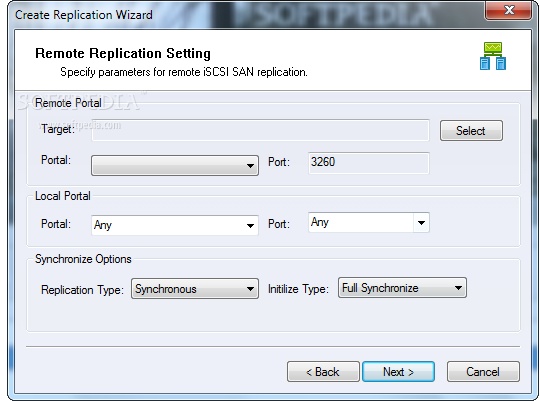Click inside the Local Port 'Any' text box
This screenshot has height=401, width=539.
(x=361, y=223)
